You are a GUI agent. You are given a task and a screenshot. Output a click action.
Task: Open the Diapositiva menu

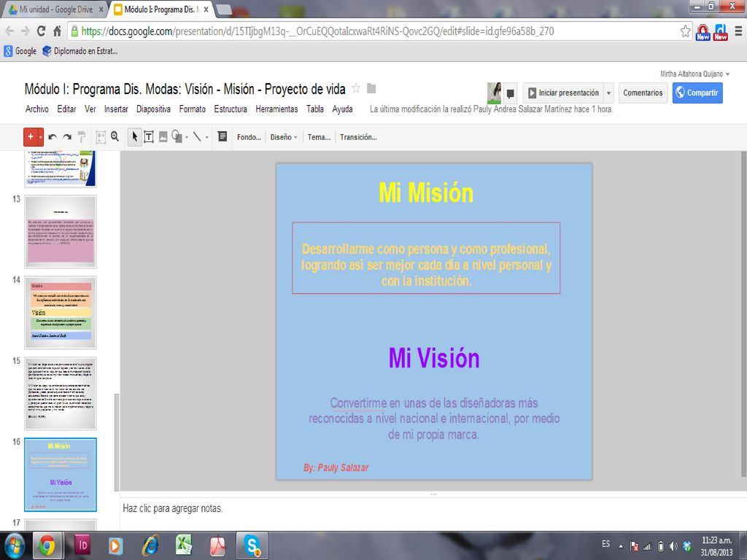coord(153,109)
